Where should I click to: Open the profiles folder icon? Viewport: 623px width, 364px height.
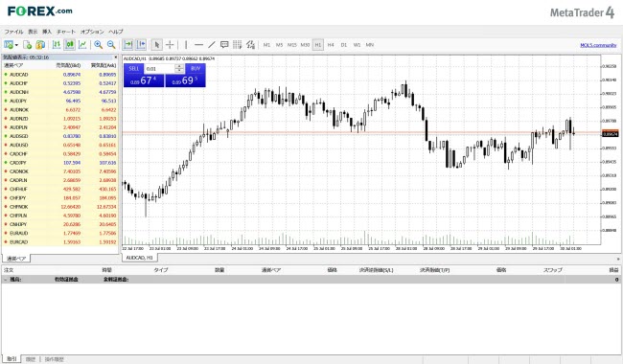[40, 45]
